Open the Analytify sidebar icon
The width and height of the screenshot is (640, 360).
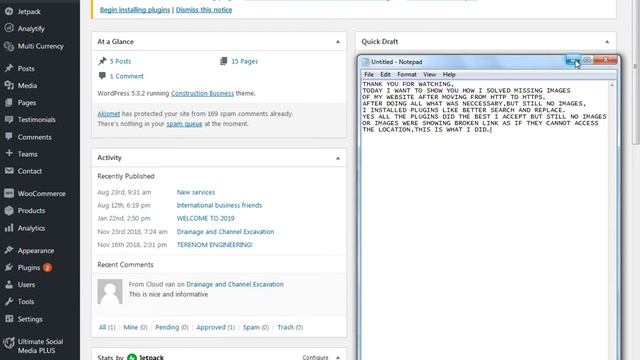click(9, 28)
